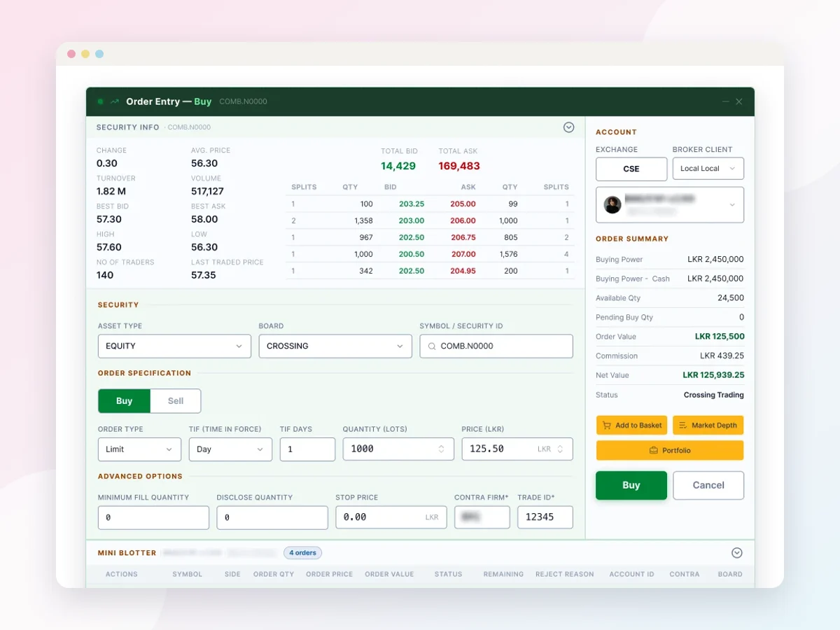Click the Minimum Fill Quantity field
The width and height of the screenshot is (840, 630).
(x=153, y=517)
